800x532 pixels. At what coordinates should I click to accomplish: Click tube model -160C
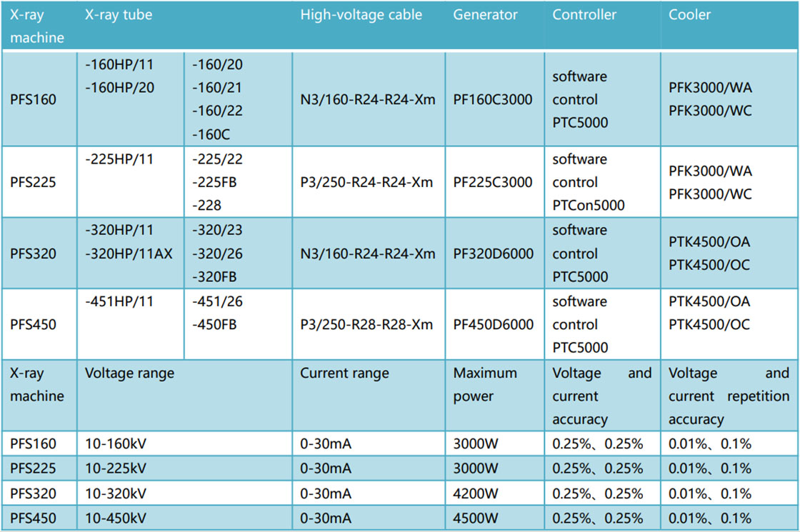click(x=211, y=135)
